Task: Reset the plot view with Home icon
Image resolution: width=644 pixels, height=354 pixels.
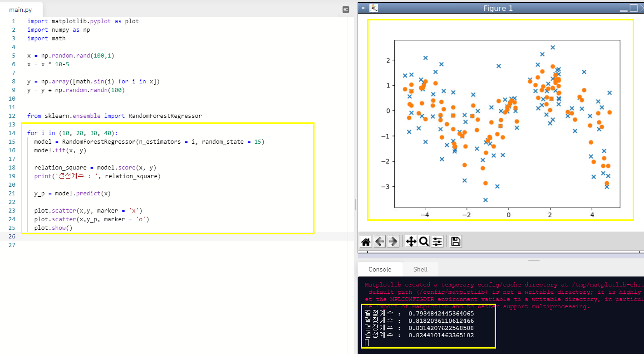Action: click(x=366, y=242)
